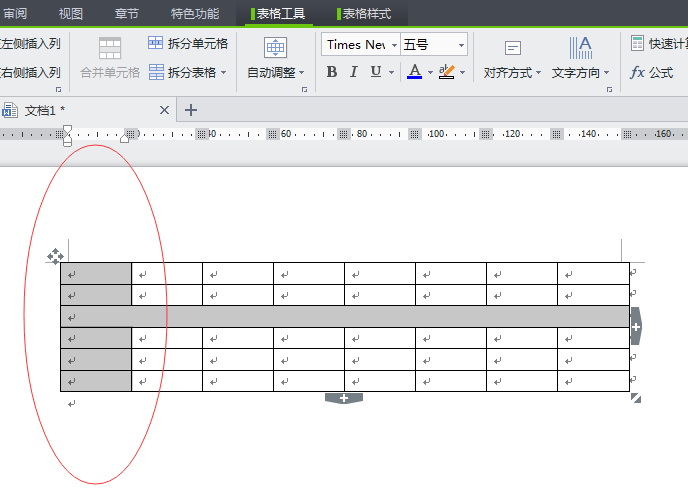The image size is (688, 500).
Task: Switch to the Review (审阅) tab
Action: point(15,14)
